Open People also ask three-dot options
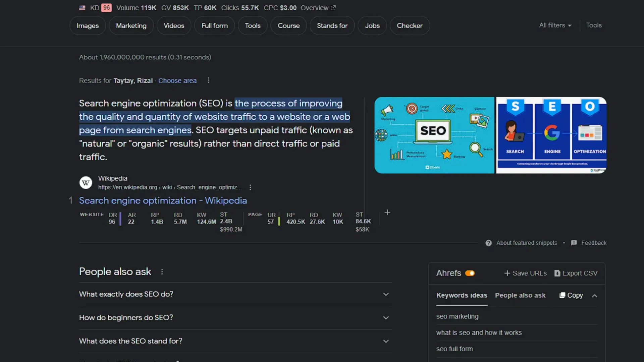Image resolution: width=644 pixels, height=362 pixels. tap(162, 272)
